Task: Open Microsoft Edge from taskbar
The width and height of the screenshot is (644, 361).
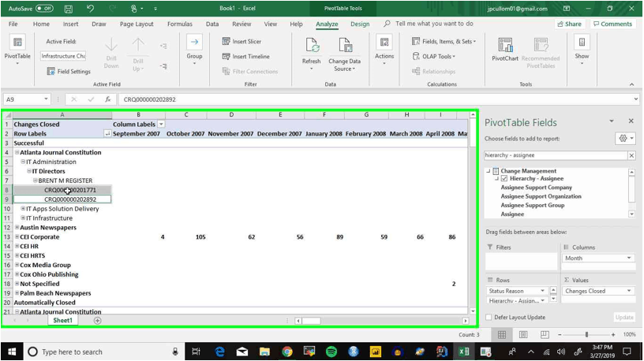Action: [220, 352]
